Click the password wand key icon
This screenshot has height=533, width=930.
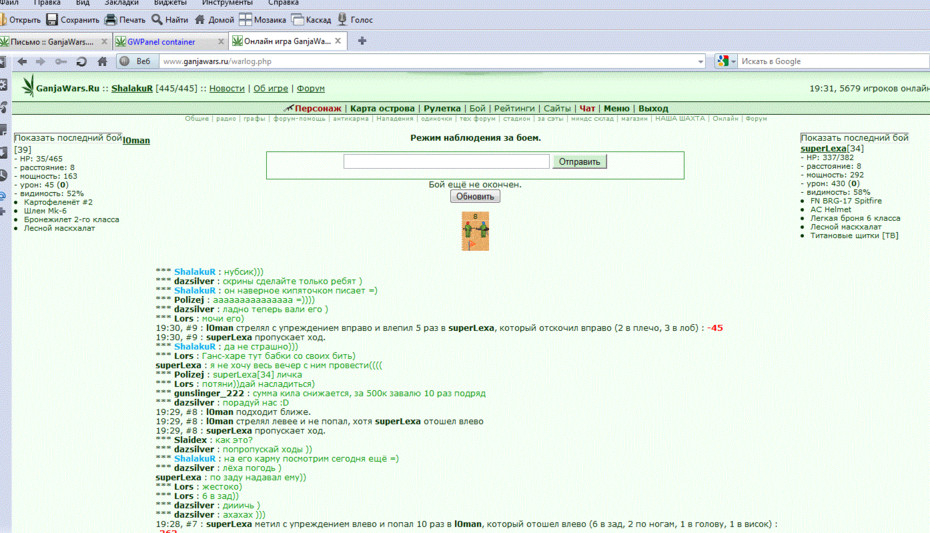(x=60, y=61)
